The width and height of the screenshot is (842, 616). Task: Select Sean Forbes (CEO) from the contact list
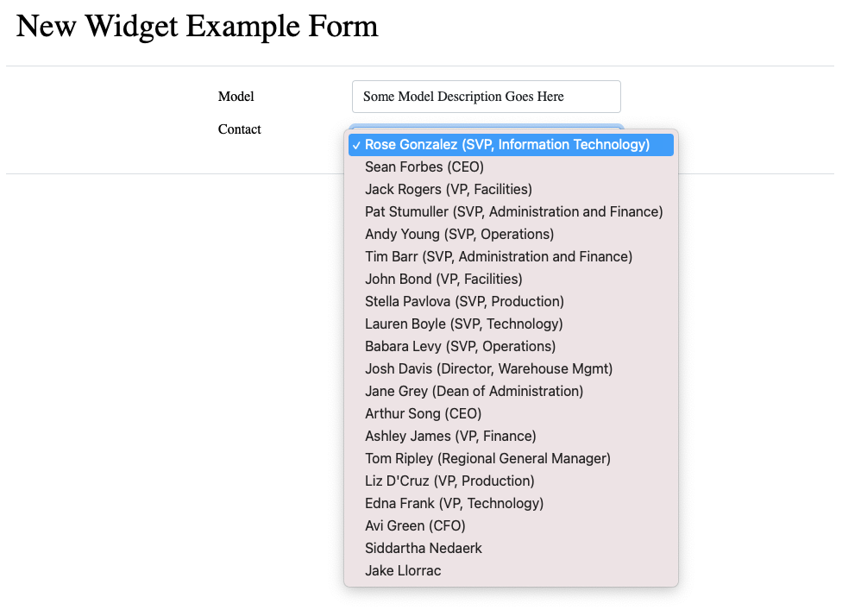[x=424, y=167]
